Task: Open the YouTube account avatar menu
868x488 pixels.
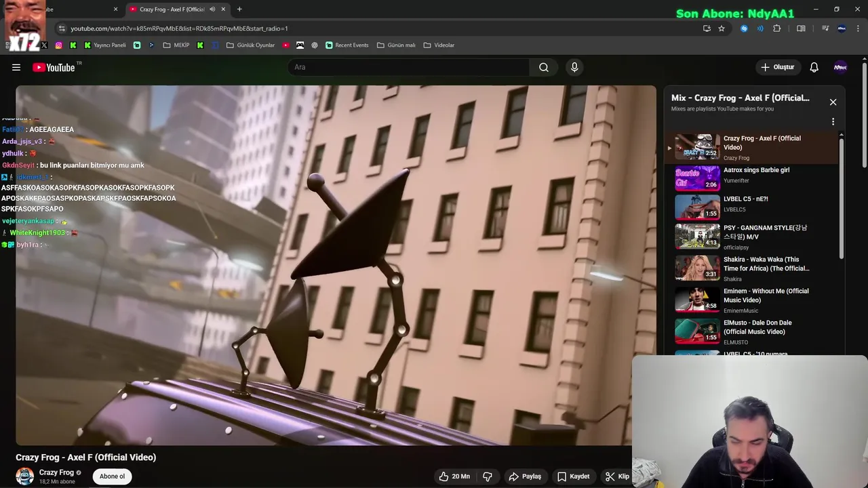Action: click(x=840, y=67)
